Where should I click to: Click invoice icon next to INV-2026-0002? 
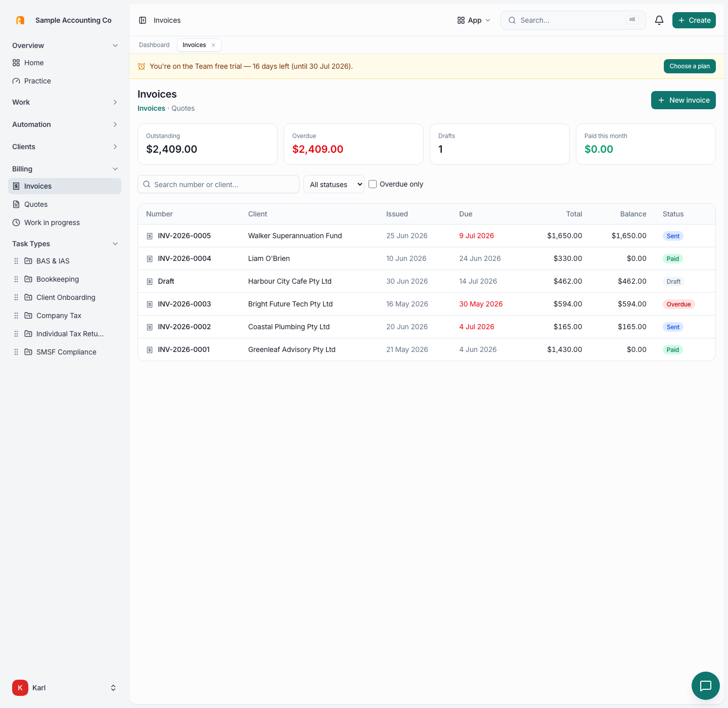[150, 327]
